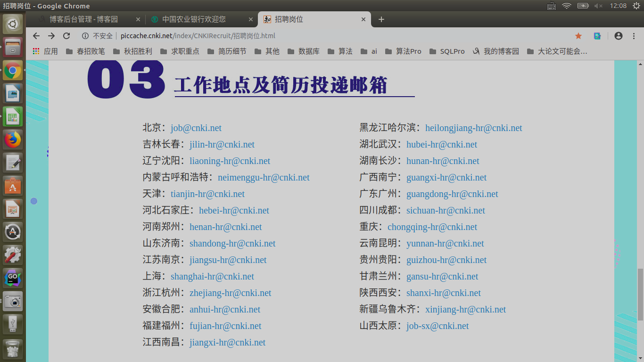Image resolution: width=644 pixels, height=362 pixels.
Task: Open the ai bookmark folder
Action: pos(369,51)
